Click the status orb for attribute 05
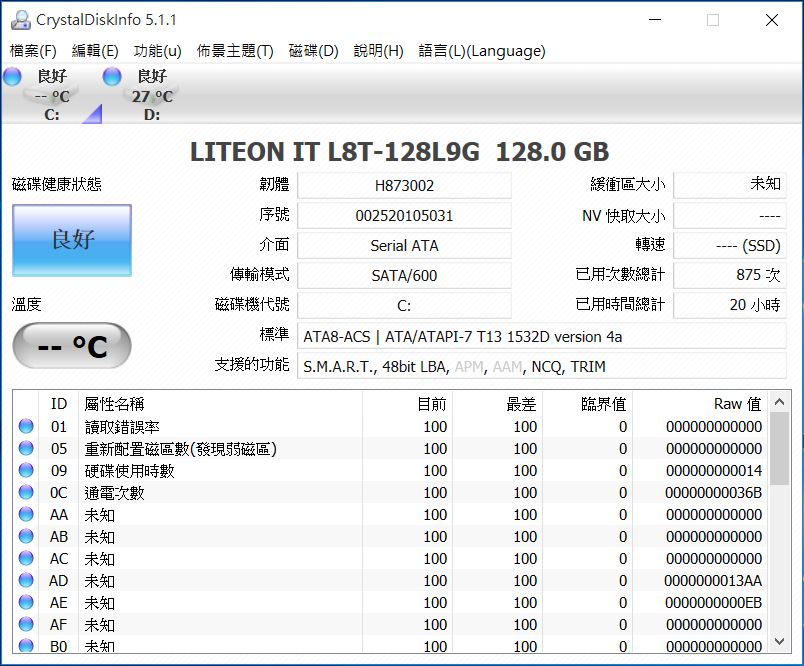 pos(26,448)
